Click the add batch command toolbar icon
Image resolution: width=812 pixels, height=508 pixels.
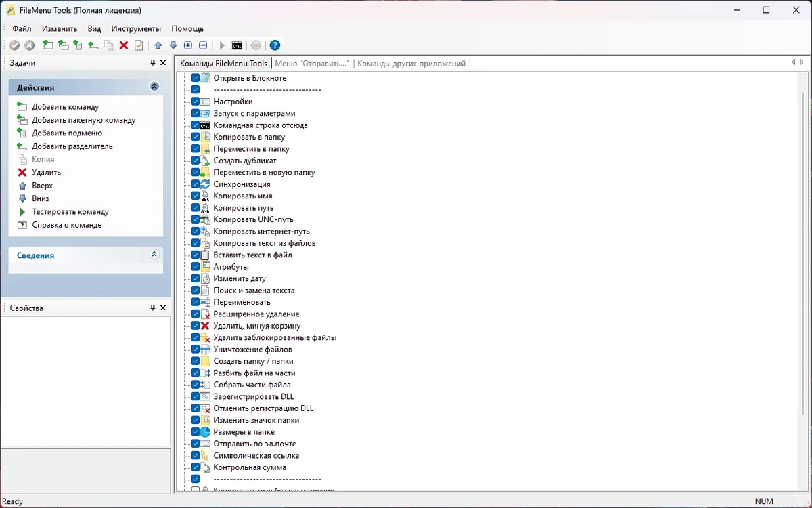pos(64,45)
